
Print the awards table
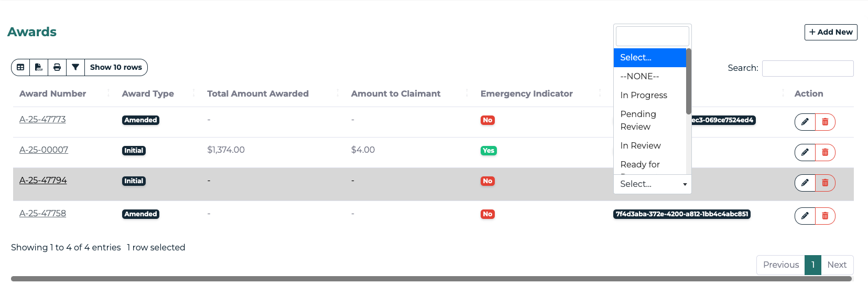pos(57,67)
